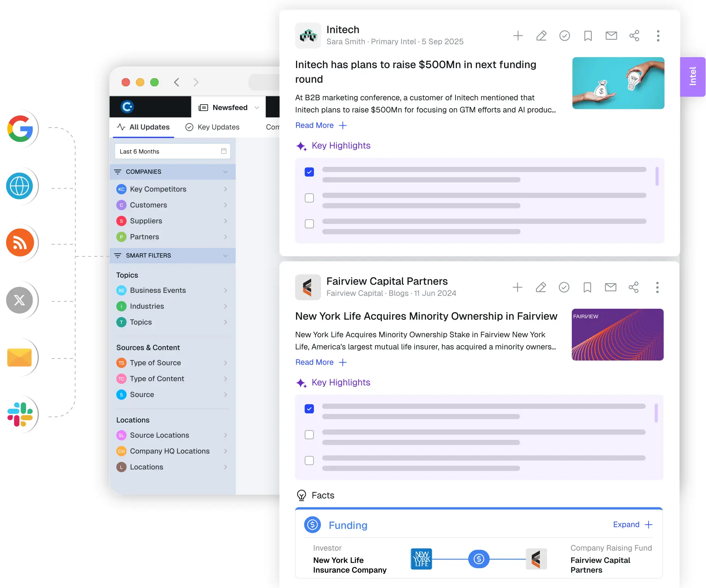Click the share icon on Initech card
The width and height of the screenshot is (706, 588).
click(x=634, y=36)
